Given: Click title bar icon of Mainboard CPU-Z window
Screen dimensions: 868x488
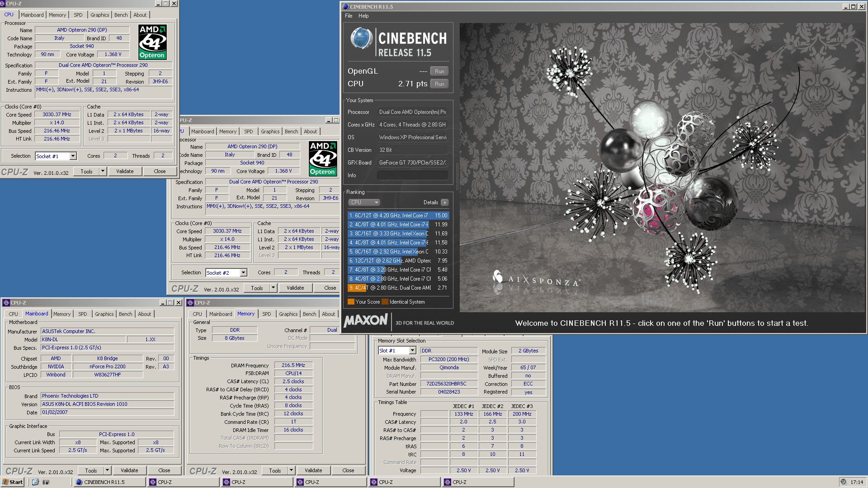Looking at the screenshot, I should 6,303.
